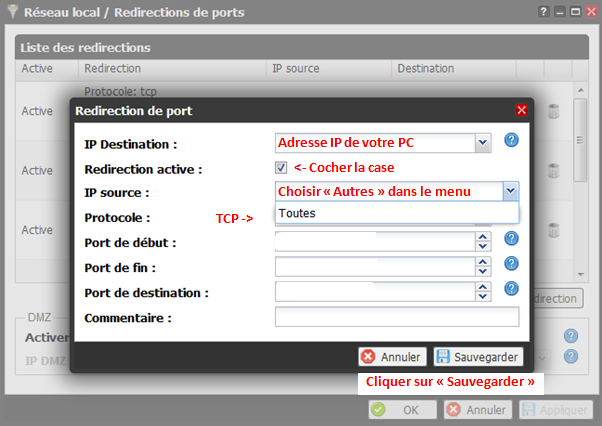Click help icon next to DMZ activation
Image resolution: width=602 pixels, height=426 pixels.
click(x=571, y=336)
